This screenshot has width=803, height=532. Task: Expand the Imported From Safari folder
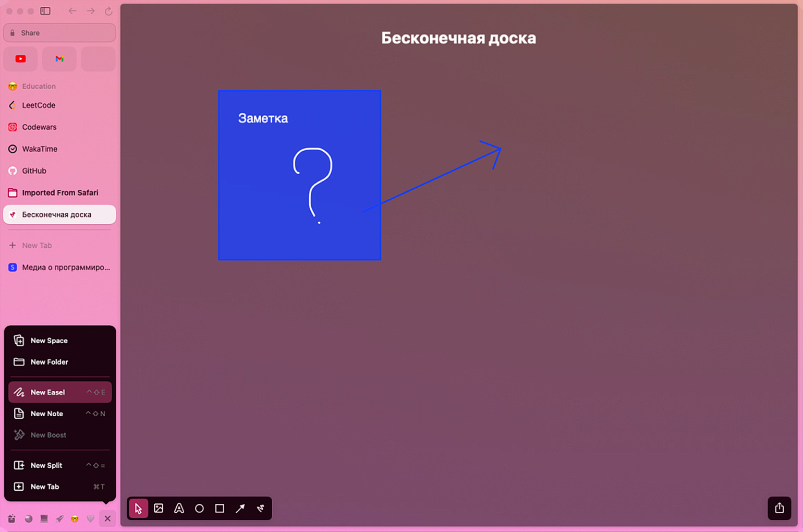(x=59, y=193)
